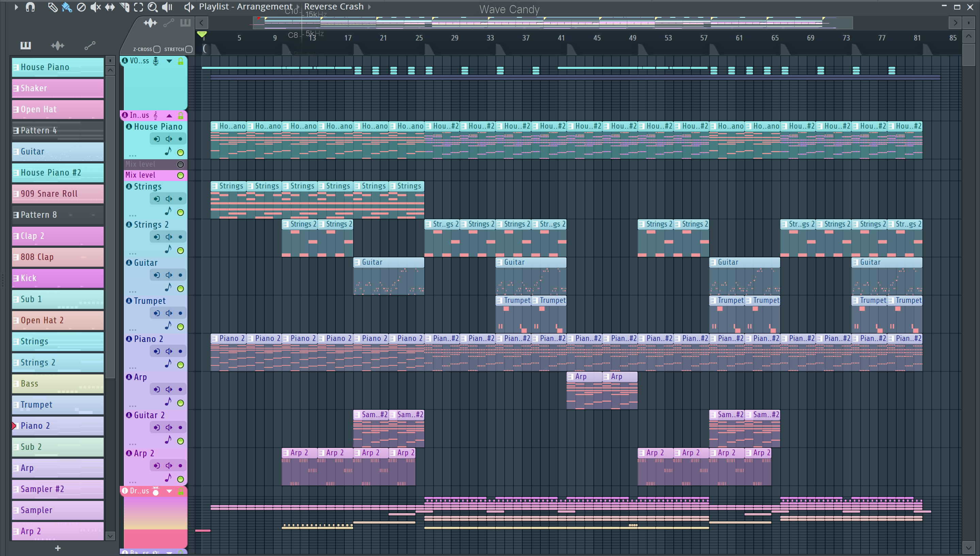This screenshot has width=980, height=556.
Task: Open the playlist options menu arrow
Action: (x=16, y=6)
